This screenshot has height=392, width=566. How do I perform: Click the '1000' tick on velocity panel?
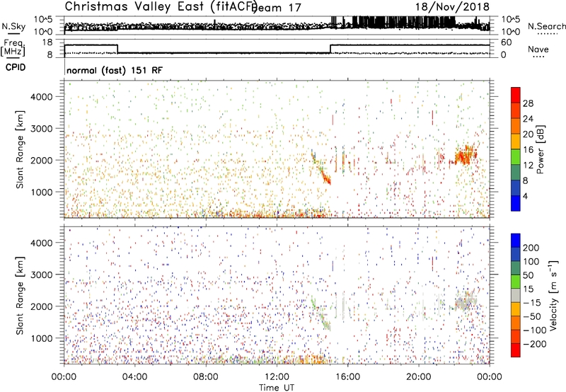point(41,338)
